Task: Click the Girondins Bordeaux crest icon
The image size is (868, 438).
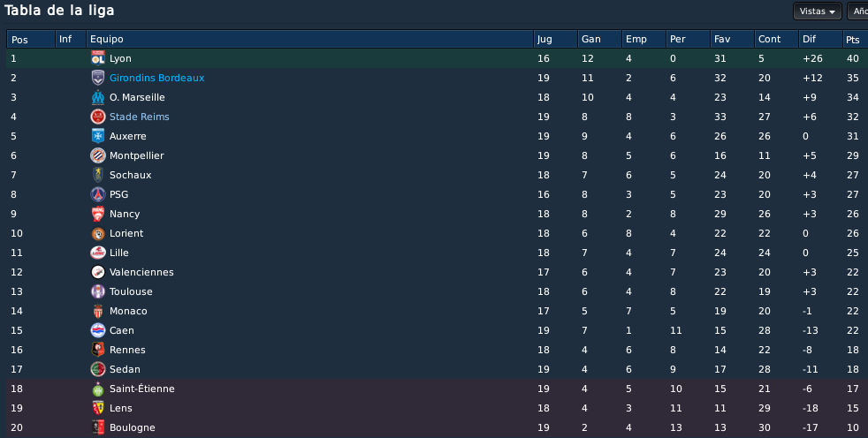Action: click(x=98, y=78)
